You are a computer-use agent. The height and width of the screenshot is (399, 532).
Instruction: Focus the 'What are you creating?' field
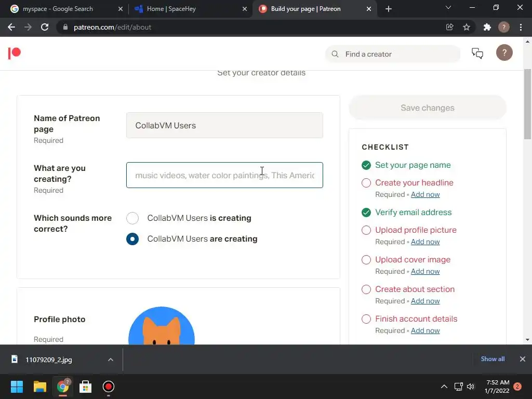coord(224,175)
